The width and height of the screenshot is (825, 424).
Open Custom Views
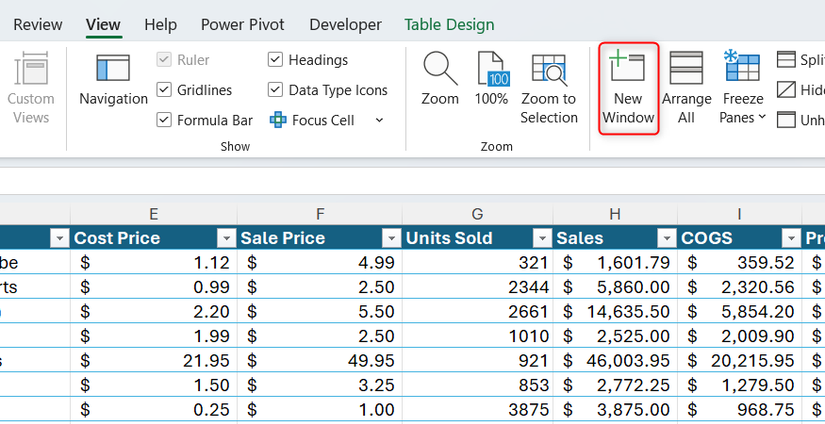[x=31, y=88]
